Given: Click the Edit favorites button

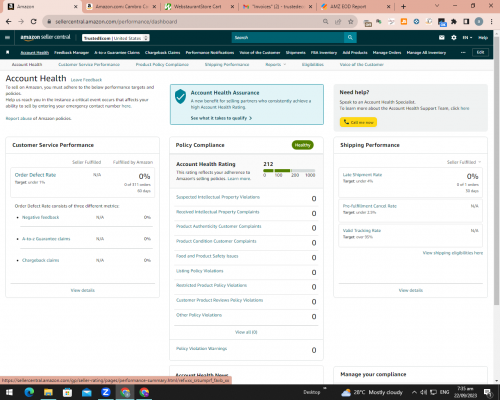Looking at the screenshot, I should coord(480,52).
